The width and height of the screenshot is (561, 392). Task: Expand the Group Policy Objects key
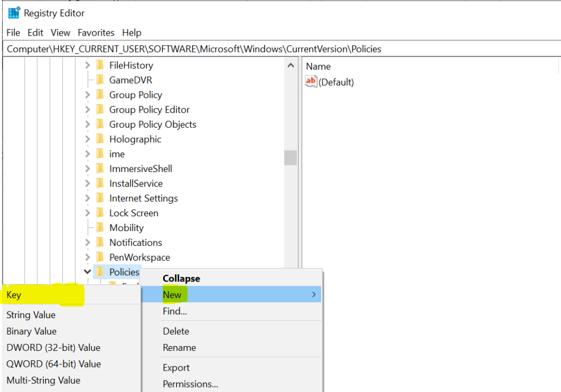click(x=87, y=124)
